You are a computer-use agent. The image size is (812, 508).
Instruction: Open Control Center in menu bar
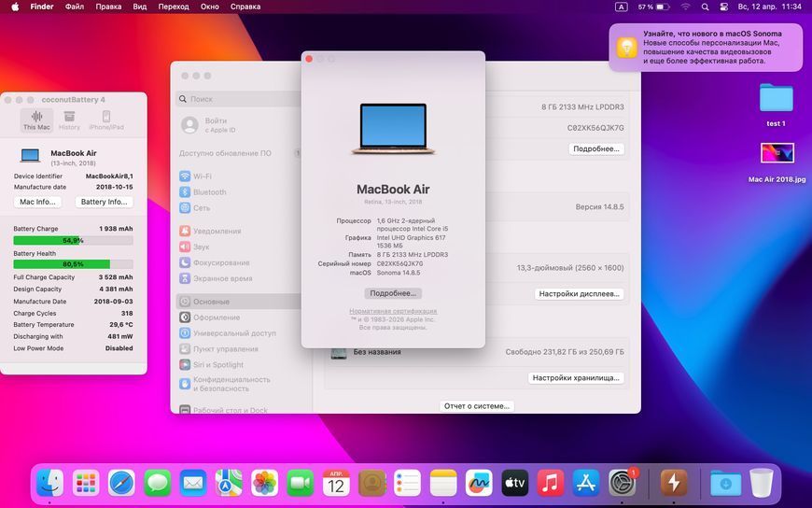click(x=724, y=7)
